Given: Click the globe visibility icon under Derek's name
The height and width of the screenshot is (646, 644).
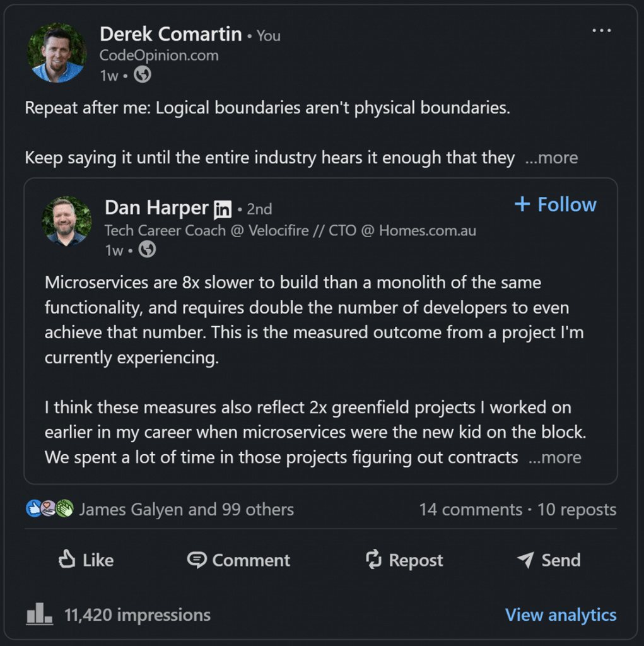Looking at the screenshot, I should [143, 75].
